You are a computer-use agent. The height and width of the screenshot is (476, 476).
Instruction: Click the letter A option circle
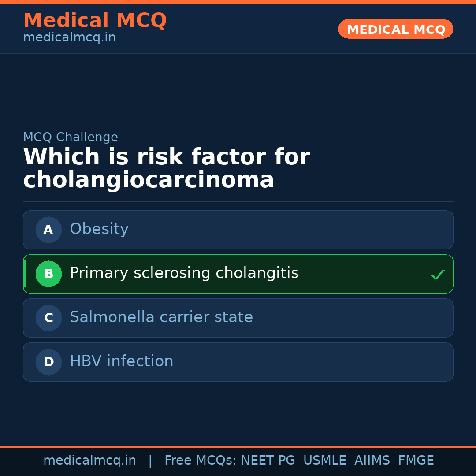[48, 230]
